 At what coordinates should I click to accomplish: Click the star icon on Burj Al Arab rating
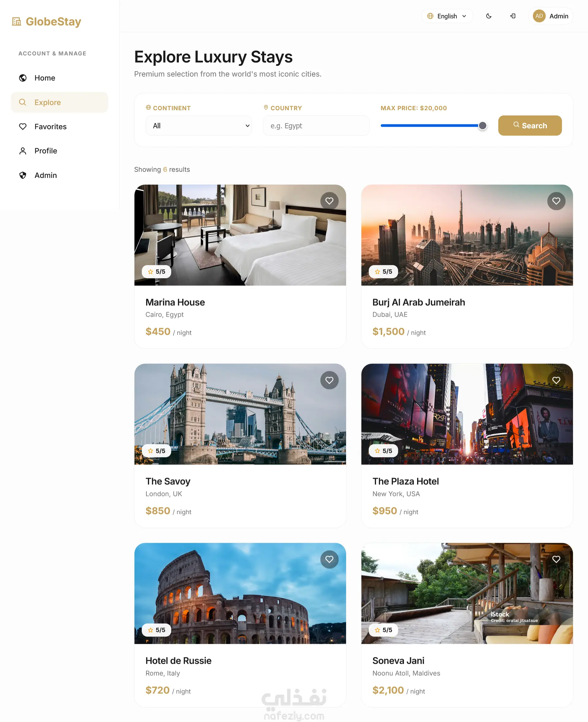click(x=377, y=272)
